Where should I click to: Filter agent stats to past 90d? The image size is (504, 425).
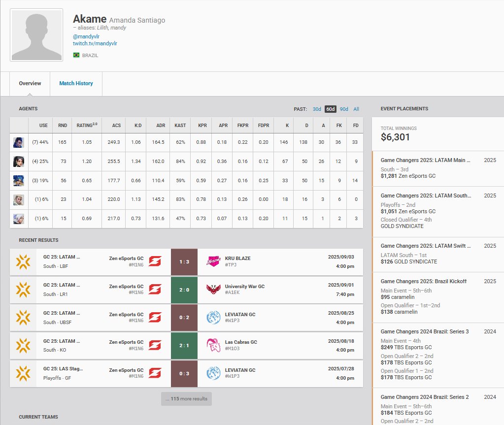[344, 109]
